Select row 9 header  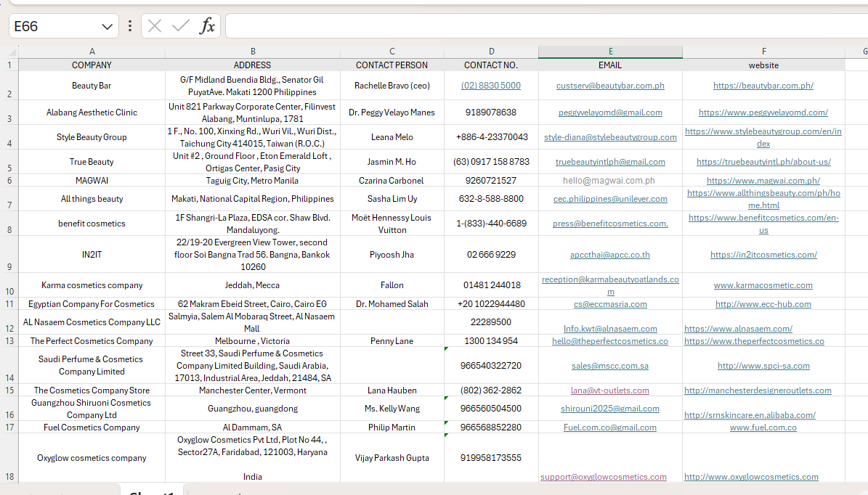pyautogui.click(x=9, y=255)
